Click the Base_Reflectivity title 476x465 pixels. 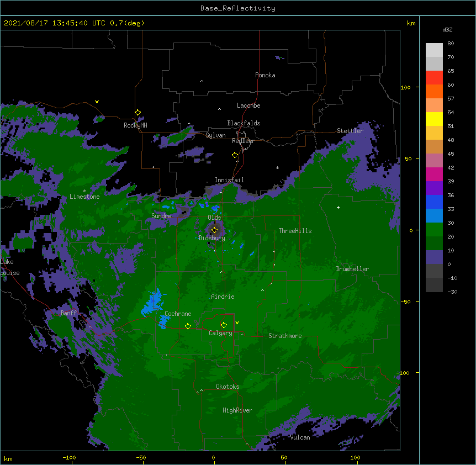pos(238,8)
